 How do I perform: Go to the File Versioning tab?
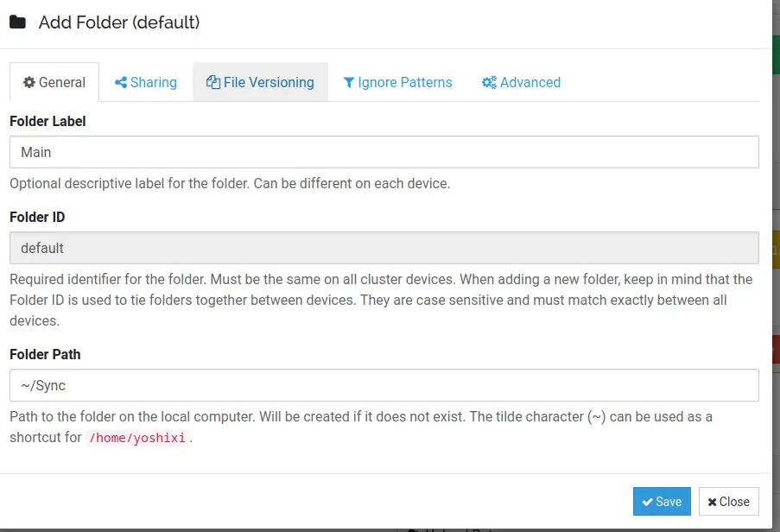[260, 83]
